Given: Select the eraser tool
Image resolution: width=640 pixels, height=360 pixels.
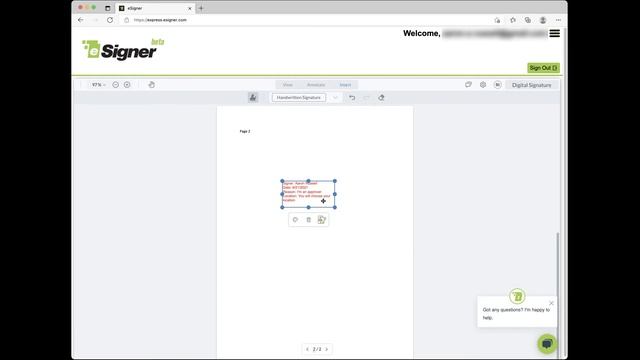Looking at the screenshot, I should coord(381,98).
